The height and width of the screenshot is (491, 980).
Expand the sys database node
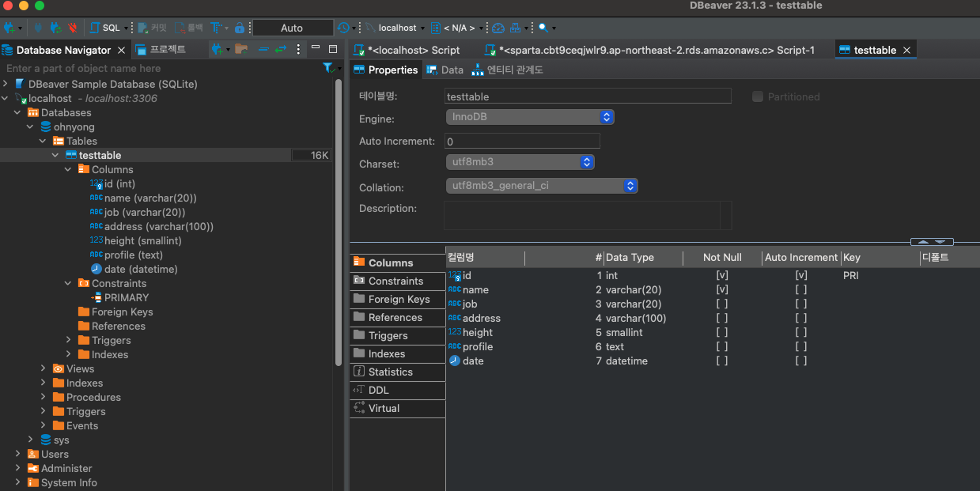click(31, 440)
